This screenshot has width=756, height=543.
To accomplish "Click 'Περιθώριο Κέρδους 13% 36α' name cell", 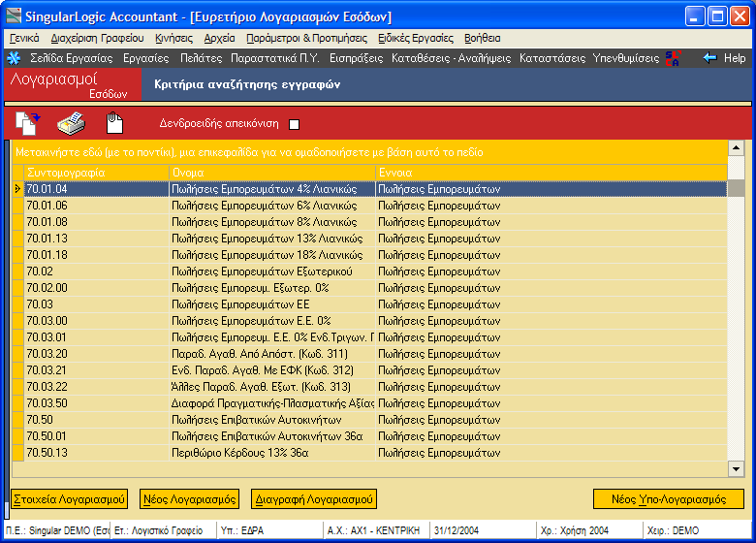I will click(x=272, y=453).
